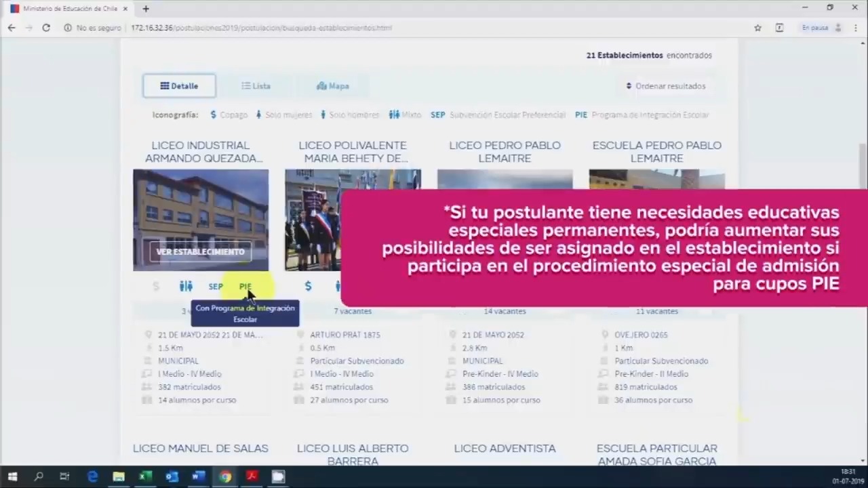This screenshot has height=488, width=868.
Task: Open the Liceo Manuel de Salas title
Action: [201, 449]
